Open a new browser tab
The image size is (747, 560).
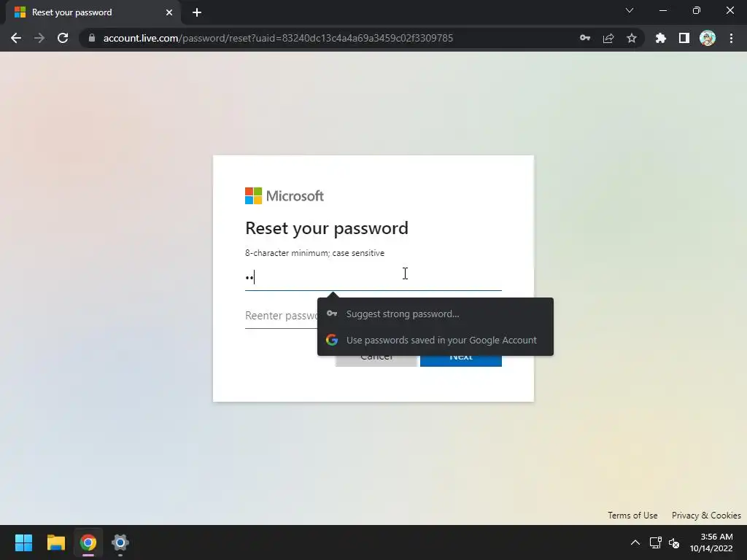(x=197, y=12)
